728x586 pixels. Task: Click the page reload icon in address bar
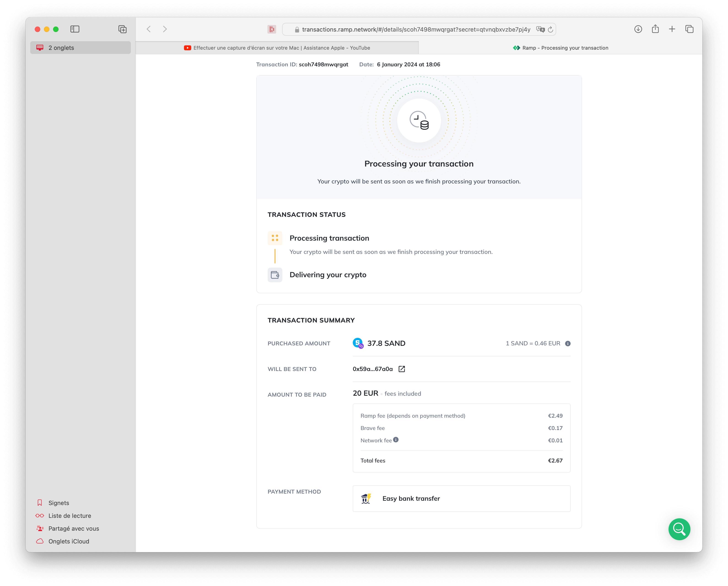coord(550,29)
